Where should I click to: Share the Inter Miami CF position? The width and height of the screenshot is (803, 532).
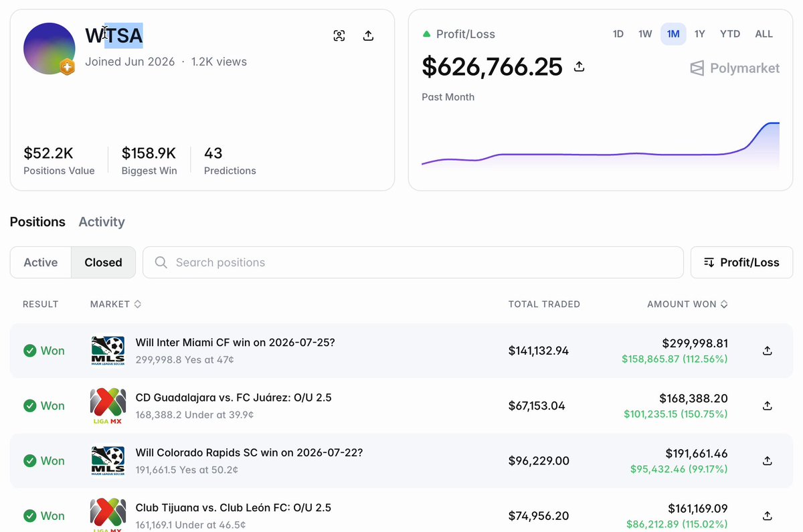click(x=768, y=351)
